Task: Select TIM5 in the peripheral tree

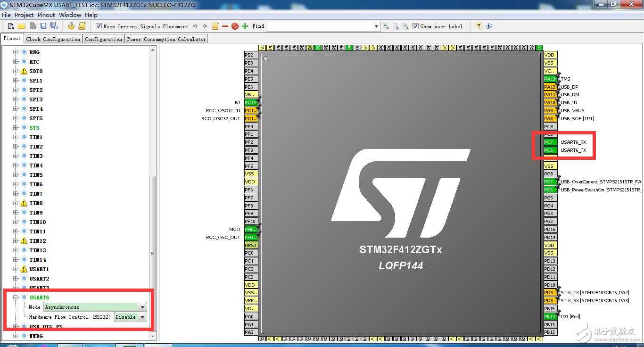Action: (36, 175)
